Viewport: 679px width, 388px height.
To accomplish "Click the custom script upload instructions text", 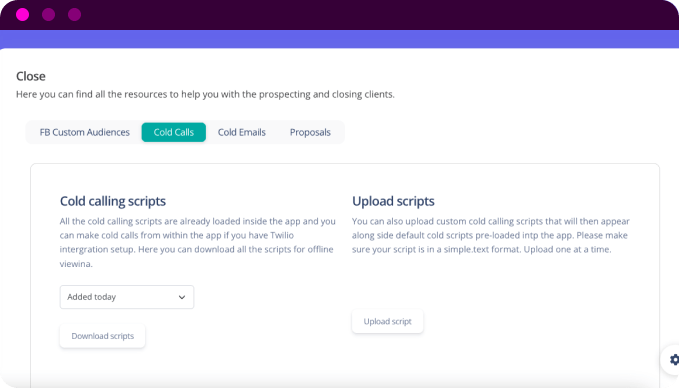I will click(x=491, y=235).
